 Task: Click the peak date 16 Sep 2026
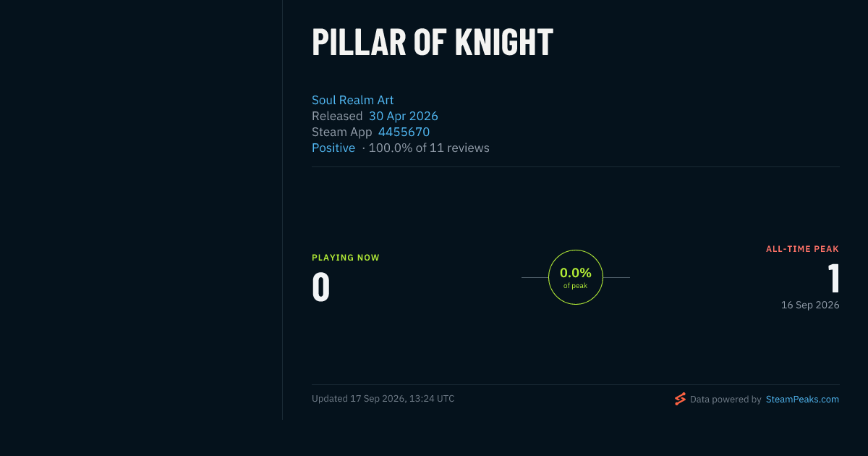click(810, 305)
